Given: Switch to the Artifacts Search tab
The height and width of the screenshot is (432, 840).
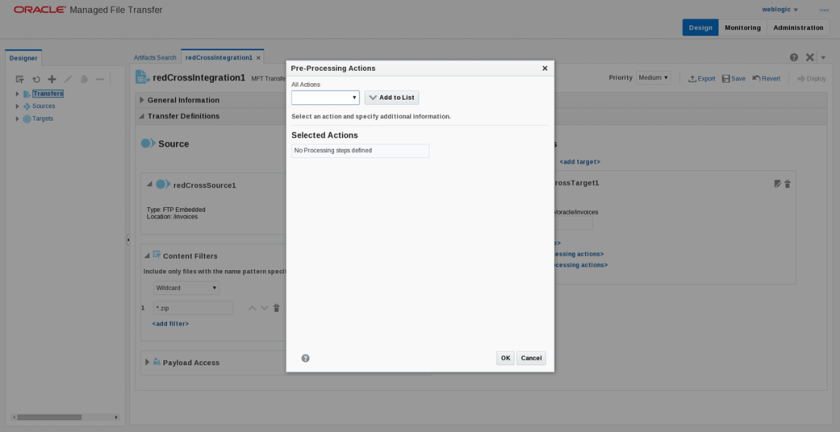Looking at the screenshot, I should tap(155, 58).
